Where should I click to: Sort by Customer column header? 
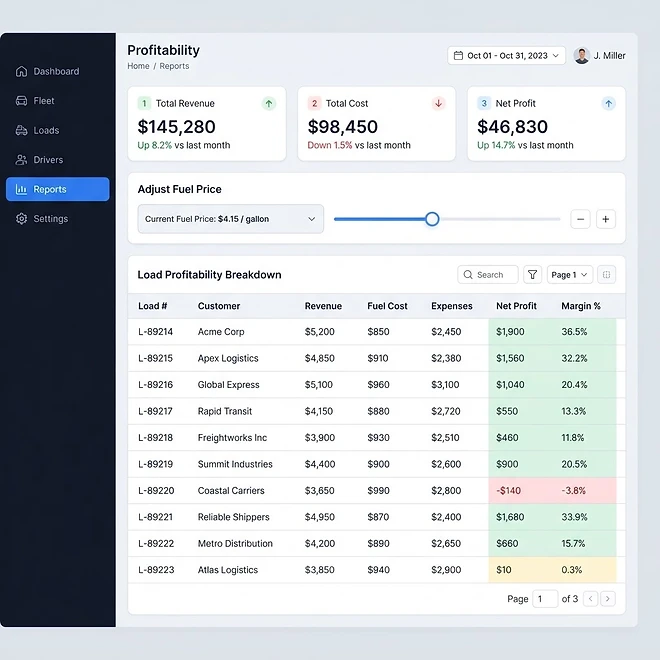tap(219, 306)
